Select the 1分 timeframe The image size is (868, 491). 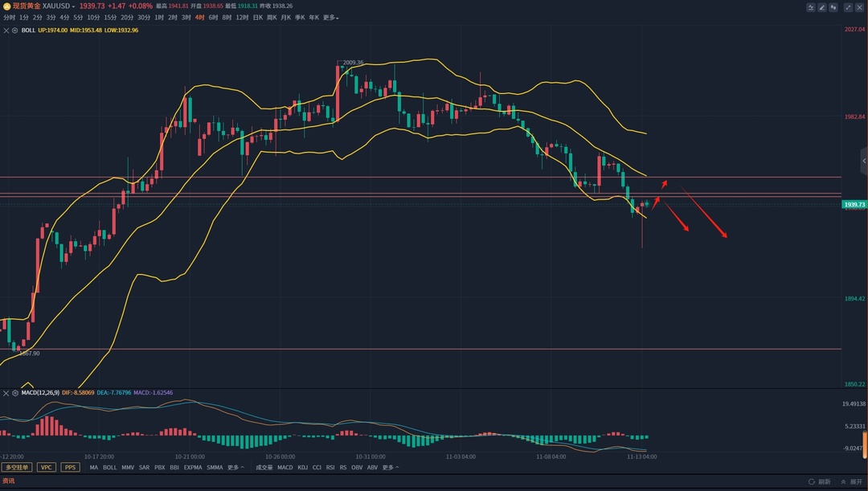tap(24, 18)
